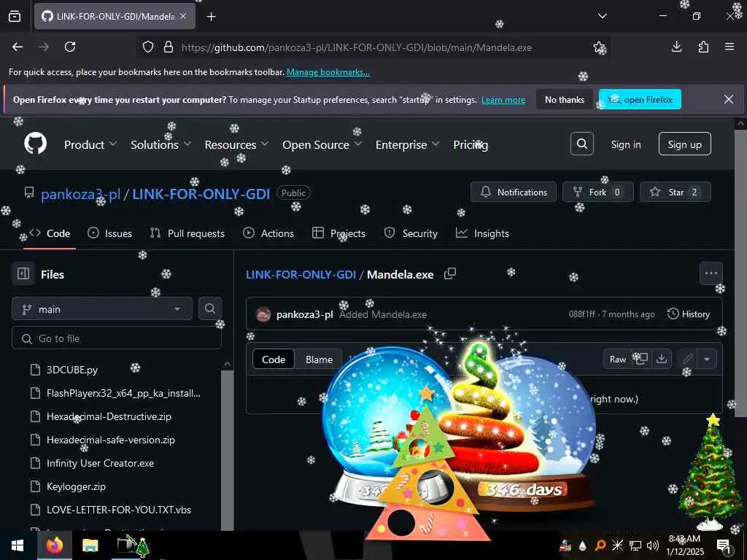Open the Security tab

[411, 233]
